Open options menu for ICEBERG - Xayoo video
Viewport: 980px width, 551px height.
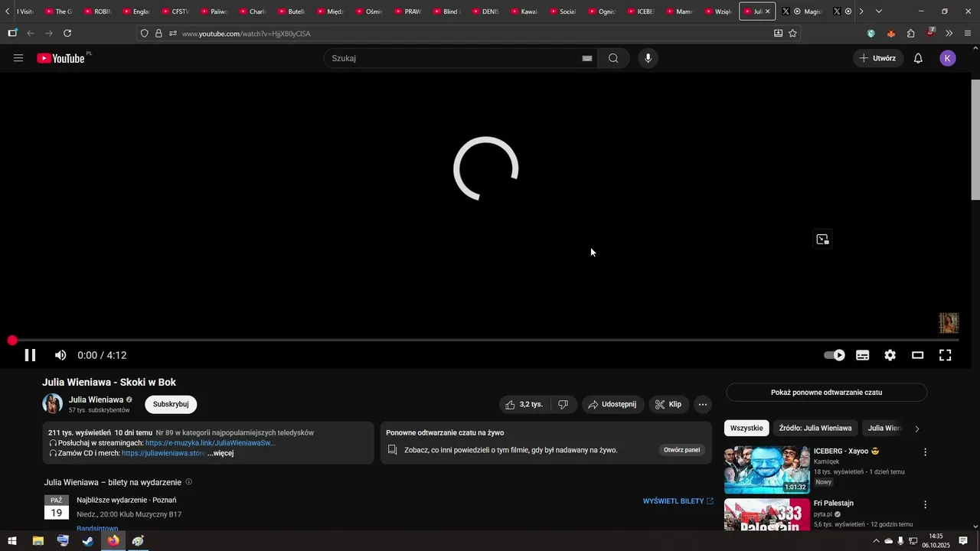pos(925,452)
